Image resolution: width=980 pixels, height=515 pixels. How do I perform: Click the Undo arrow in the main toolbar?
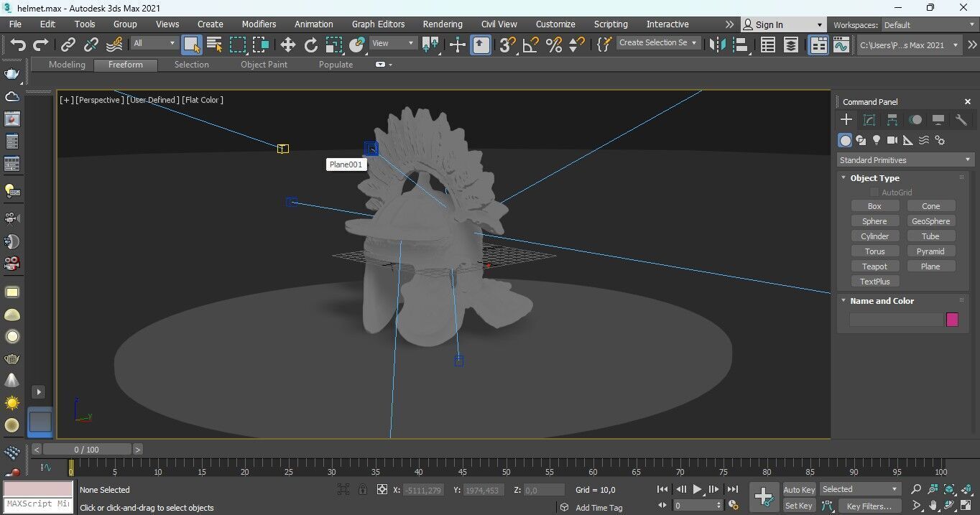[x=18, y=45]
